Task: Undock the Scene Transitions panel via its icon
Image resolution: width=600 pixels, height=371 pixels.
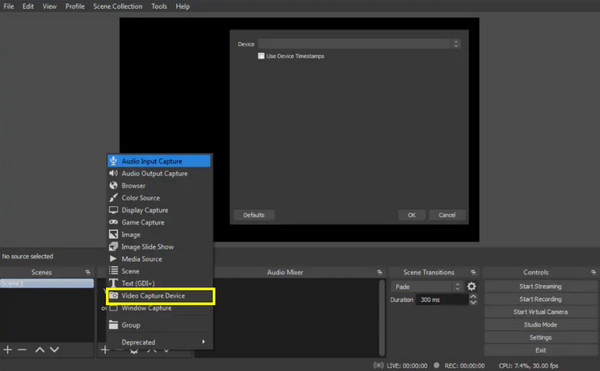Action: tap(473, 272)
